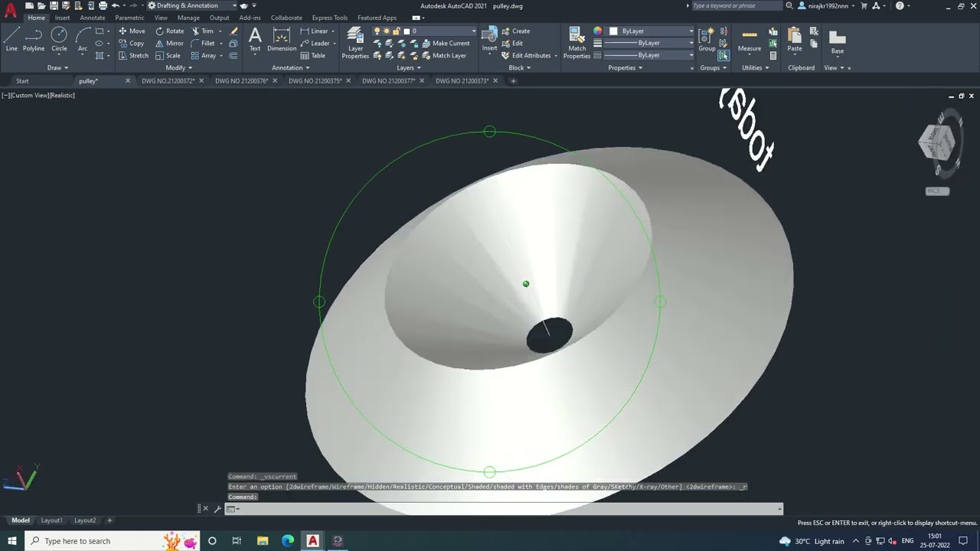Click Make Current layer button

446,44
